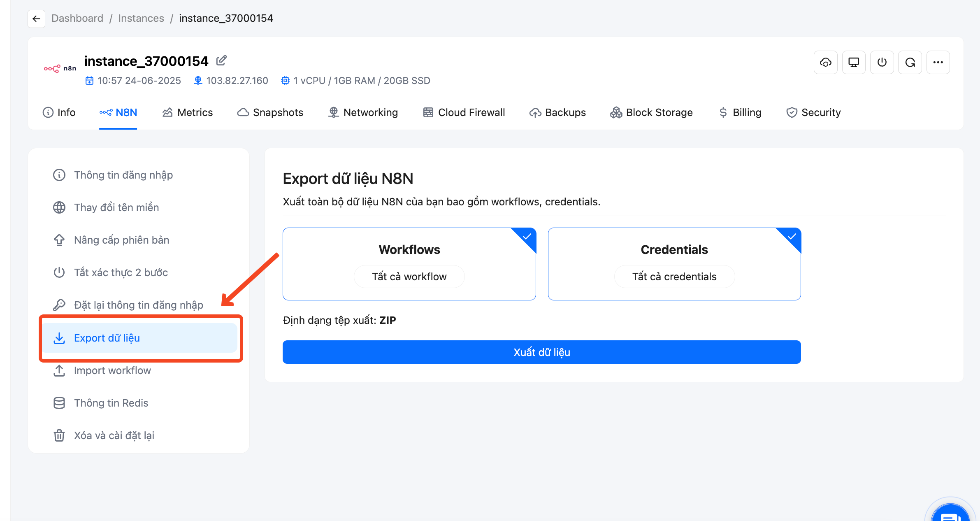
Task: Switch to the Snapshots tab
Action: coord(270,112)
